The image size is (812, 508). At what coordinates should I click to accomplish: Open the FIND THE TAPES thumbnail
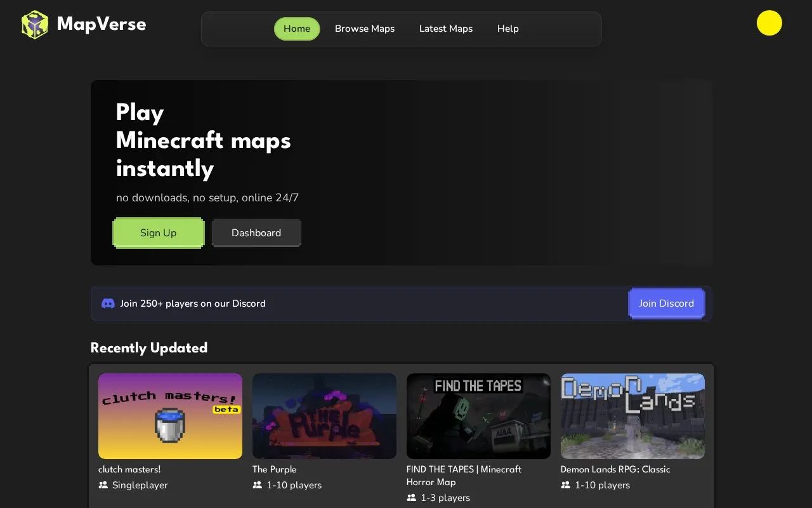tap(478, 416)
